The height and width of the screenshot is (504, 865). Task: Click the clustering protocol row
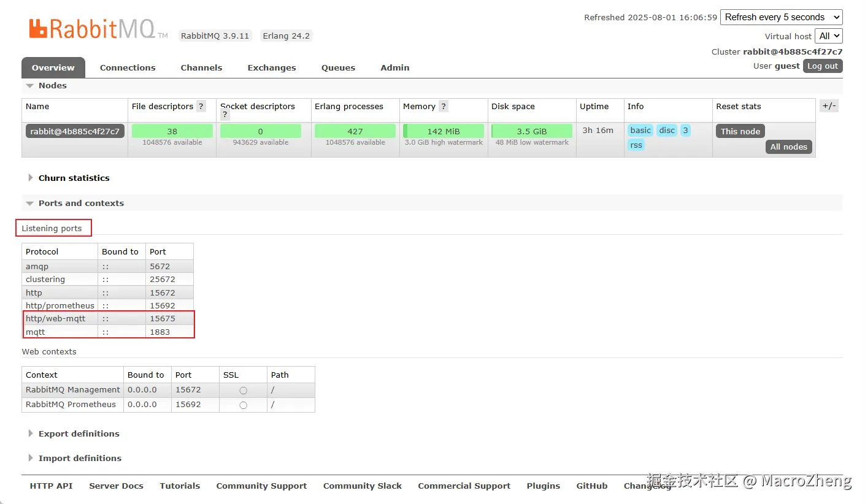tap(107, 279)
